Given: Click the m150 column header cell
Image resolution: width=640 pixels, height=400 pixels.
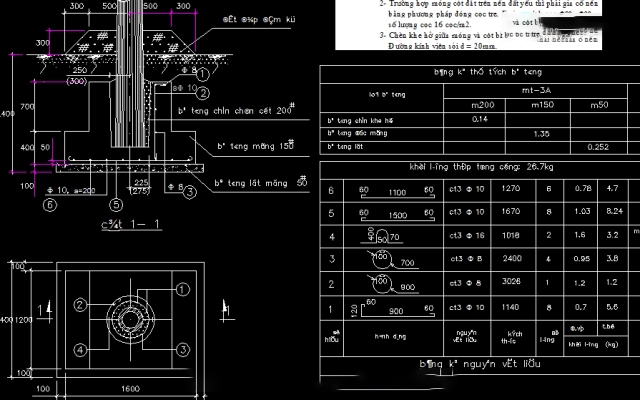Looking at the screenshot, I should [x=543, y=105].
